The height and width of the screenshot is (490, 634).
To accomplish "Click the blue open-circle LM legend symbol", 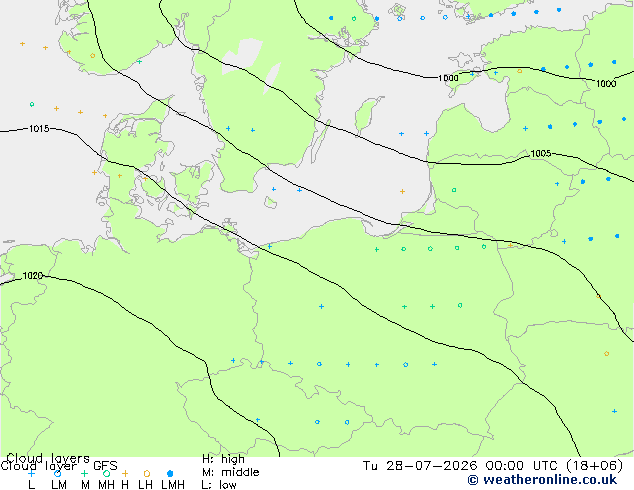I will coord(58,473).
